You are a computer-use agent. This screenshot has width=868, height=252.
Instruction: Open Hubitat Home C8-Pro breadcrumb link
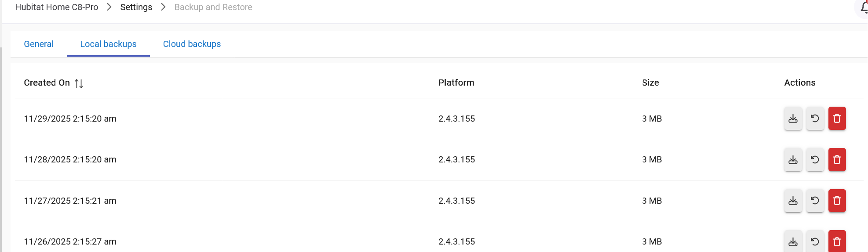(x=57, y=7)
